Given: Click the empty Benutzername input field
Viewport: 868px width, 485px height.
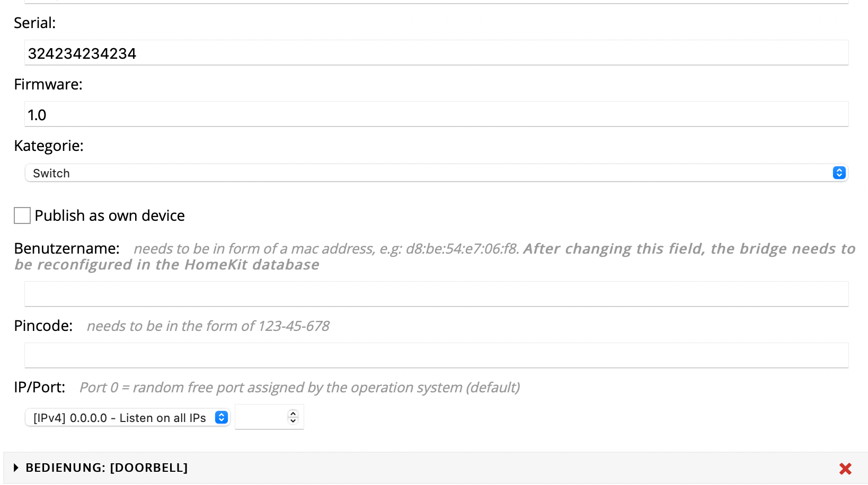Looking at the screenshot, I should click(x=436, y=294).
